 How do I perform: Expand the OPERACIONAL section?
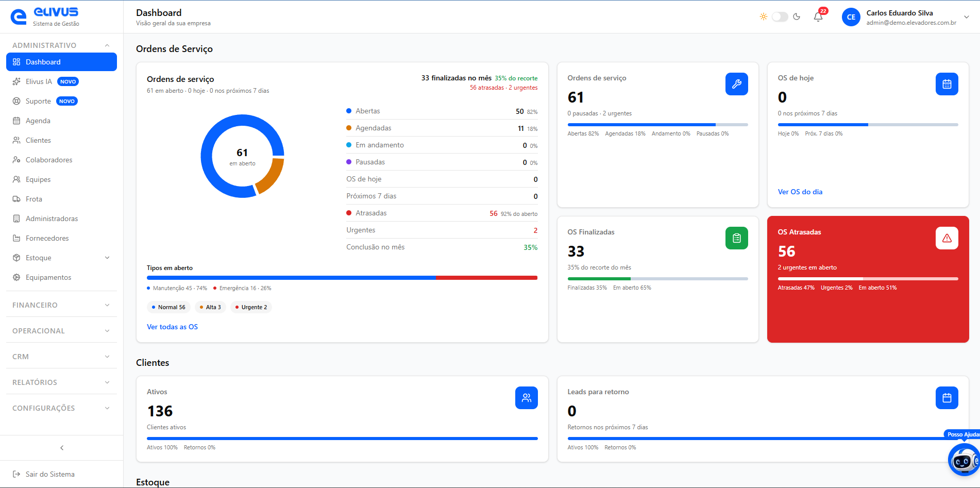pos(61,331)
